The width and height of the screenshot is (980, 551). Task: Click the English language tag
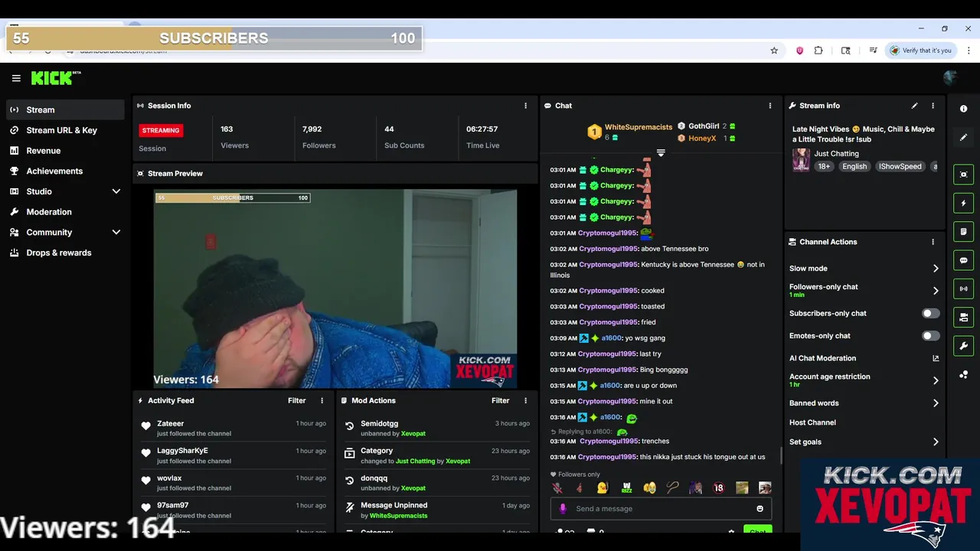[854, 166]
